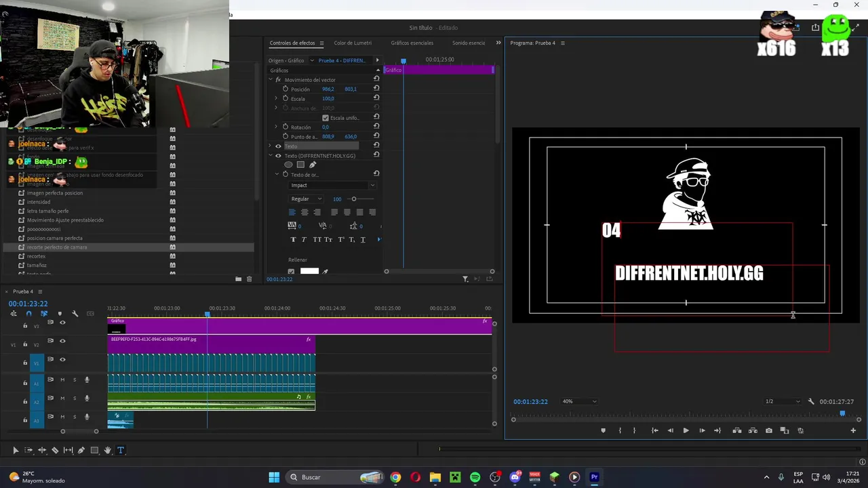Expand the Escala property
Viewport: 868px width, 488px height.
pos(276,98)
